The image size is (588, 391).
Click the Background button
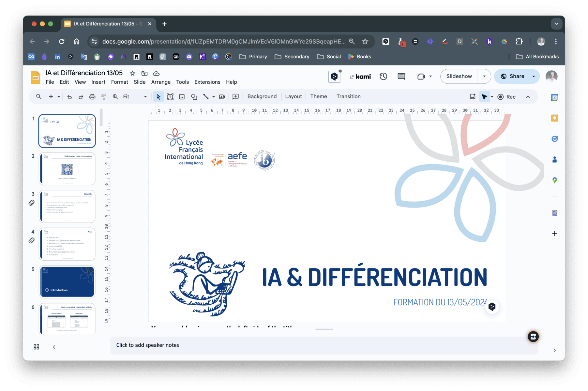click(262, 96)
